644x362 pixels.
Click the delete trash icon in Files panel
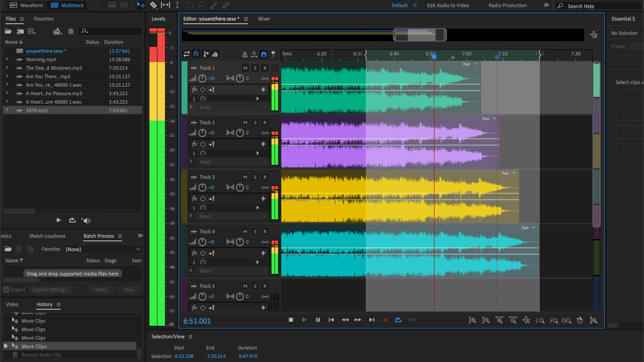tap(71, 31)
